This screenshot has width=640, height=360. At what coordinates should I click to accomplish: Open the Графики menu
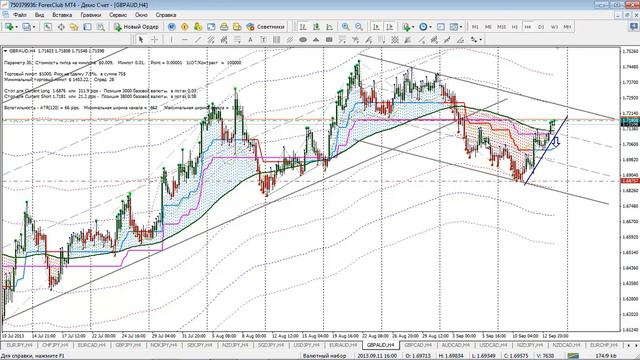tap(91, 15)
